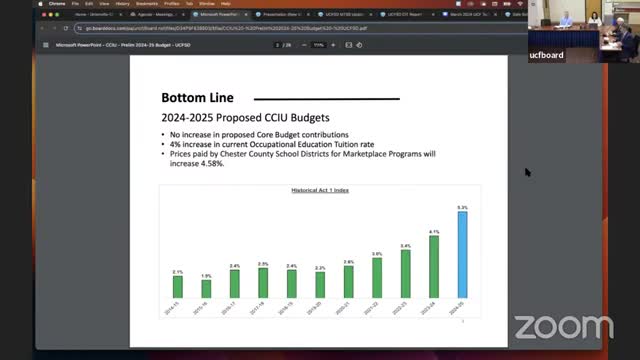Image resolution: width=640 pixels, height=360 pixels.
Task: Click '2024-2025 Proposed CCIU Budgets' subtitle
Action: pyautogui.click(x=245, y=118)
